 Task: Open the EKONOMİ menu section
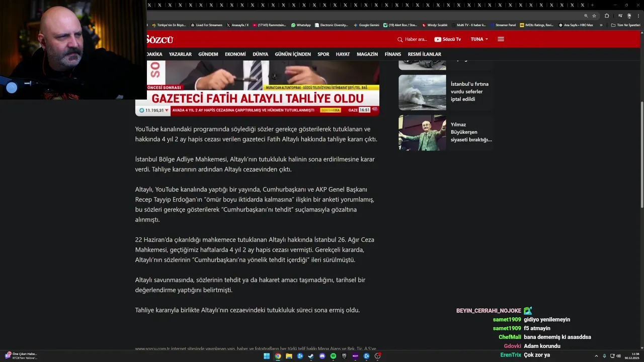tap(235, 54)
